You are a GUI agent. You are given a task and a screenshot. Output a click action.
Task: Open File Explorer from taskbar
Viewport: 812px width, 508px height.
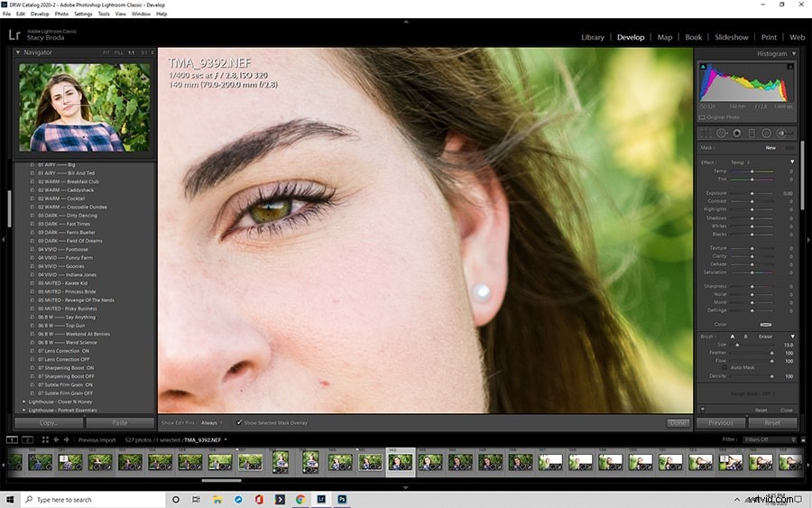pos(217,500)
